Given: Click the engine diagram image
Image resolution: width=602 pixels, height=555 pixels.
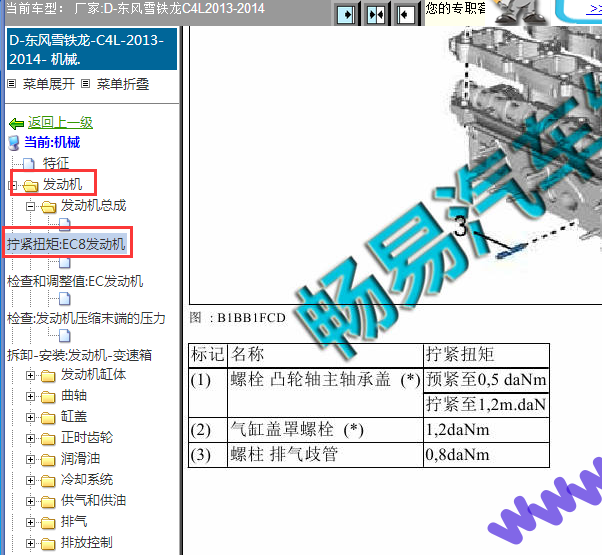Looking at the screenshot, I should [395, 165].
